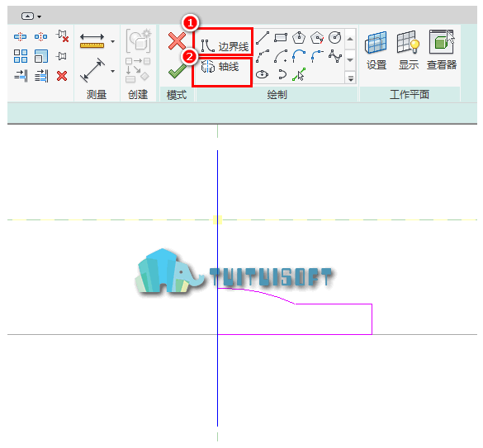Screen dimensions: 483x448
Task: Open ribbon display options dropdown arrow
Action: pyautogui.click(x=40, y=17)
